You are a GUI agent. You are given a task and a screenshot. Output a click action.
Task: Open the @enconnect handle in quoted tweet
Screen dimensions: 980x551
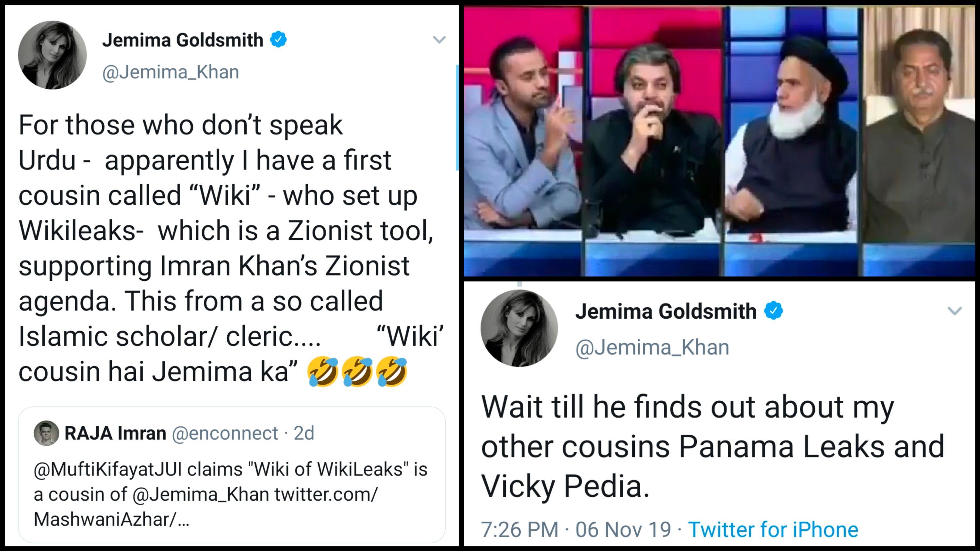click(225, 433)
